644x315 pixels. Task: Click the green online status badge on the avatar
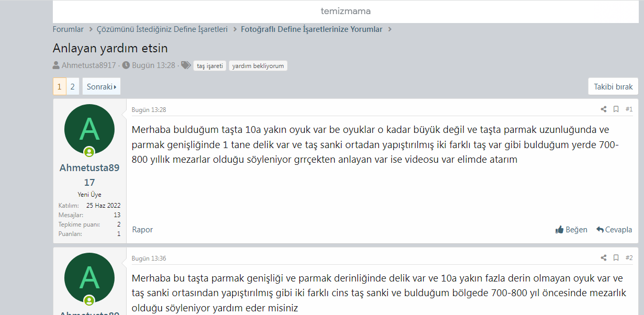(89, 152)
